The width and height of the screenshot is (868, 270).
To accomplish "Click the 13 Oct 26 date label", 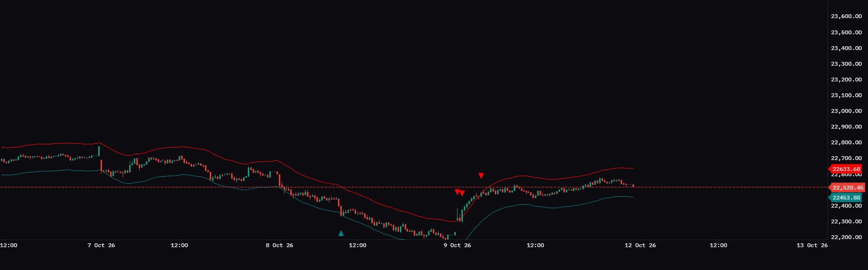I will click(x=812, y=245).
